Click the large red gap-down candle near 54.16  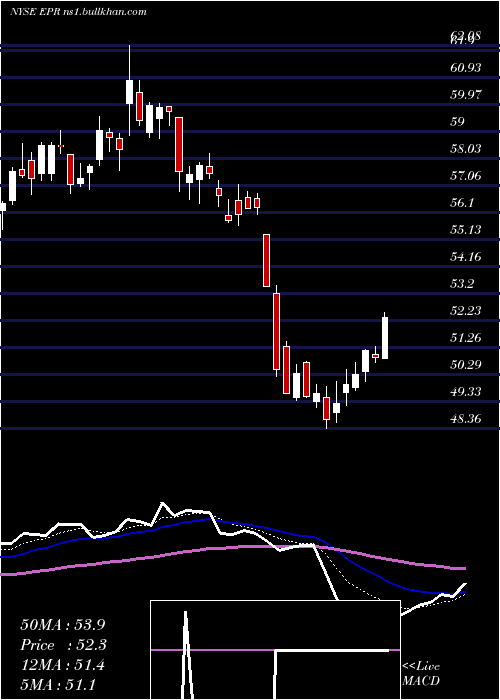point(266,260)
